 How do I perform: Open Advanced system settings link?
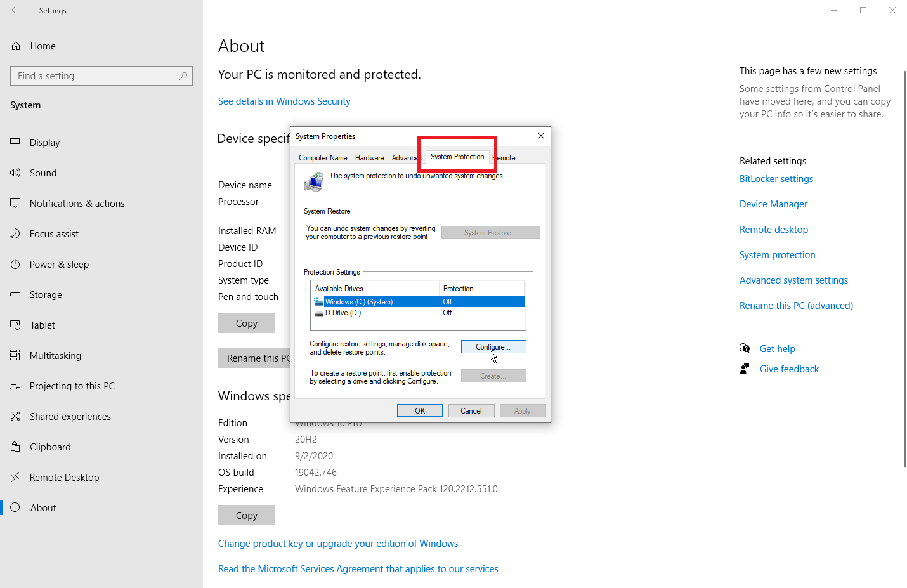coord(793,280)
